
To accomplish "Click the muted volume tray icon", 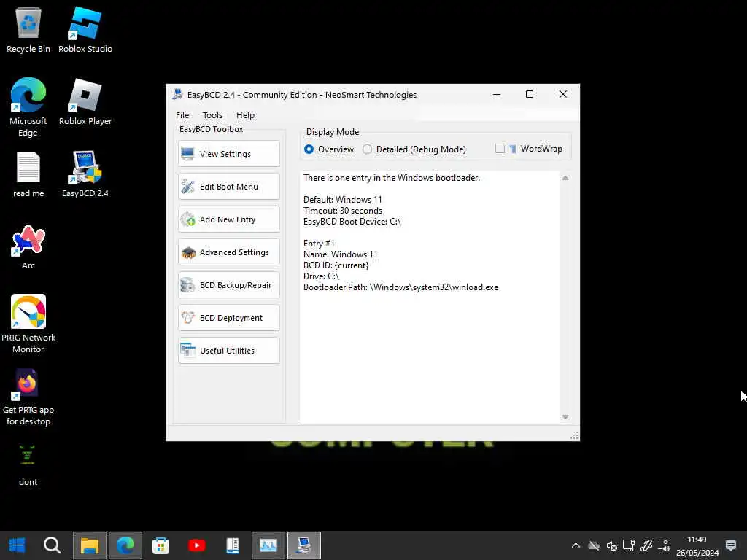I will pos(612,545).
